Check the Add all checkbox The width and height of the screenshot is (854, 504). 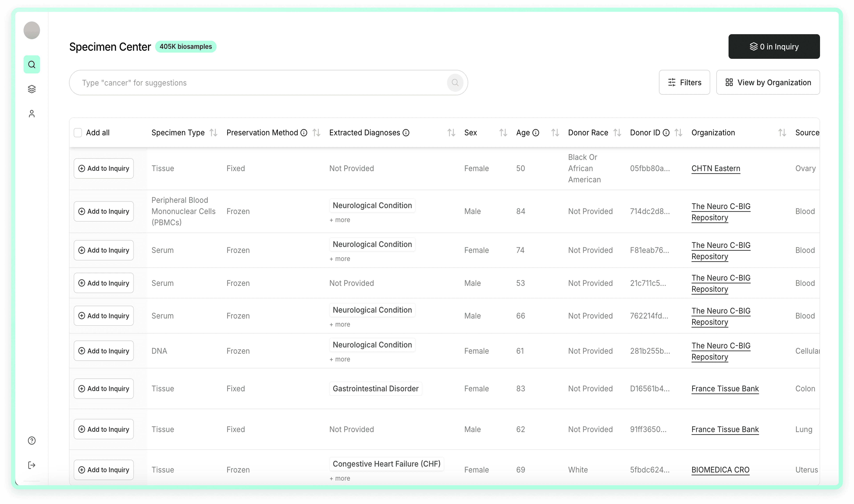78,133
